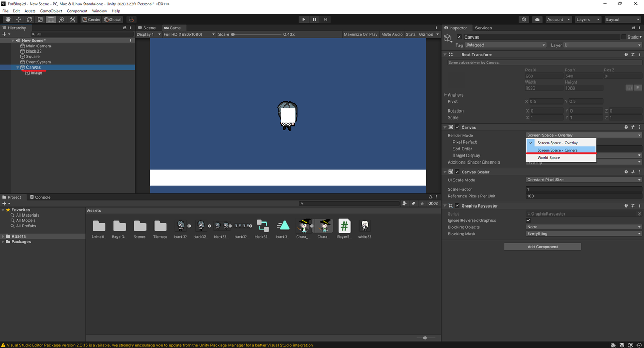
Task: Open the Scenes folder in Assets
Action: (x=140, y=229)
